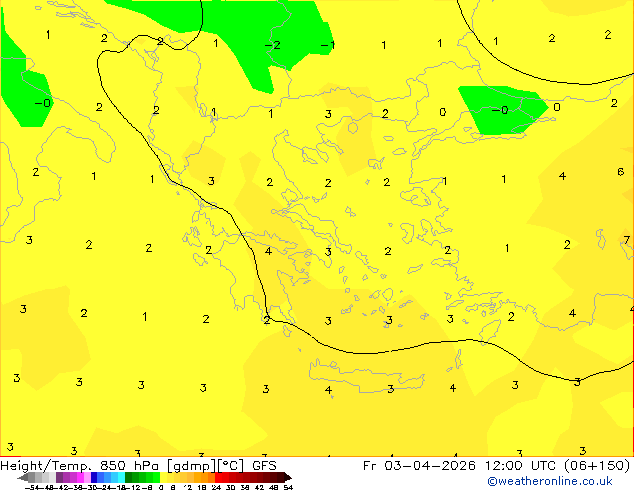The width and height of the screenshot is (634, 490).
Task: Select the dark maroon right arrow of scale
Action: click(288, 477)
